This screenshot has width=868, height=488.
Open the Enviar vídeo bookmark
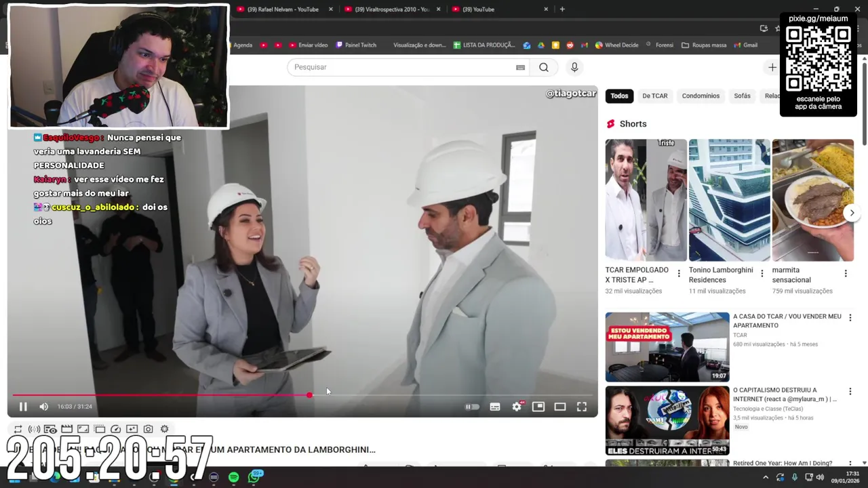[309, 45]
